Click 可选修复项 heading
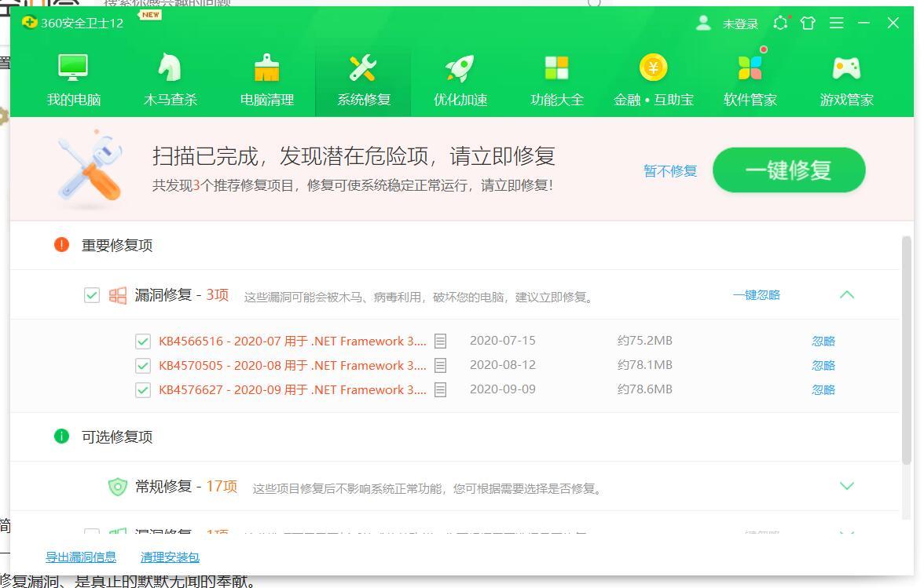The image size is (924, 588). (116, 436)
